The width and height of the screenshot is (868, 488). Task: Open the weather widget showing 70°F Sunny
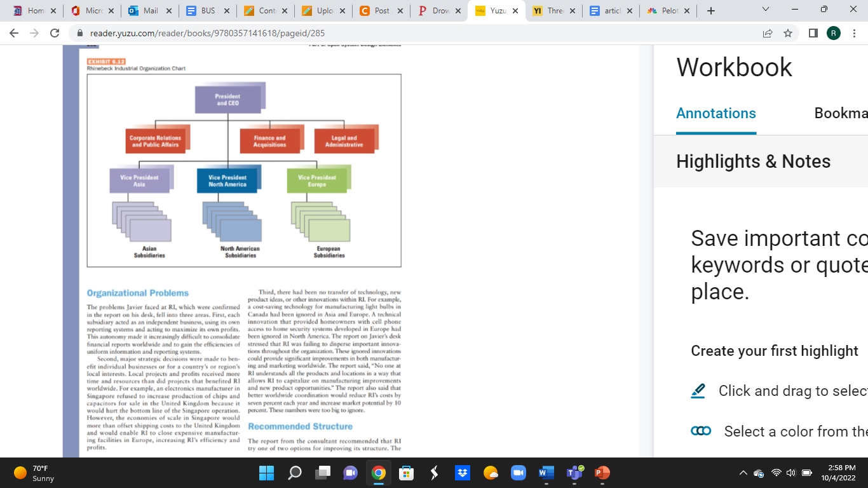pos(35,473)
